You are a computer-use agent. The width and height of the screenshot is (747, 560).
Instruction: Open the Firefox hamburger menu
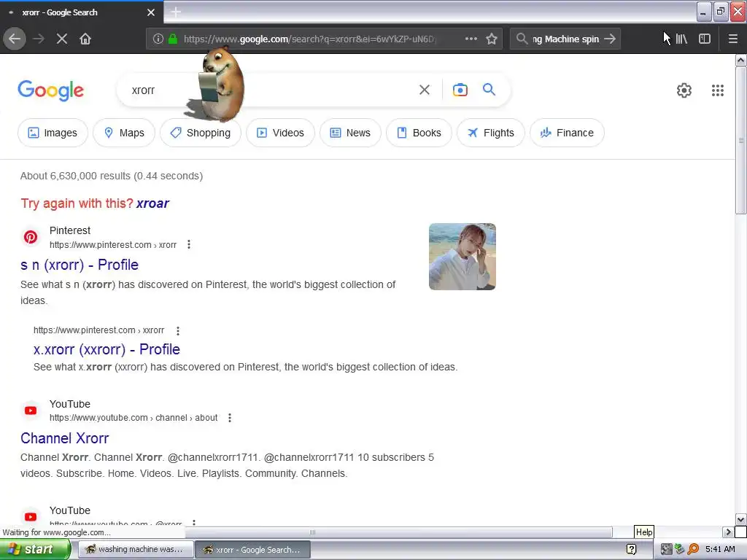[x=733, y=39]
